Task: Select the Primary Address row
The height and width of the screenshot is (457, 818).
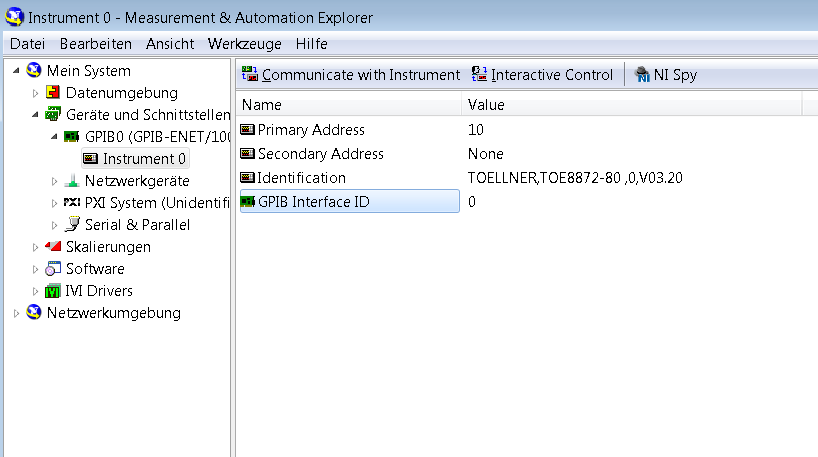Action: pyautogui.click(x=311, y=130)
